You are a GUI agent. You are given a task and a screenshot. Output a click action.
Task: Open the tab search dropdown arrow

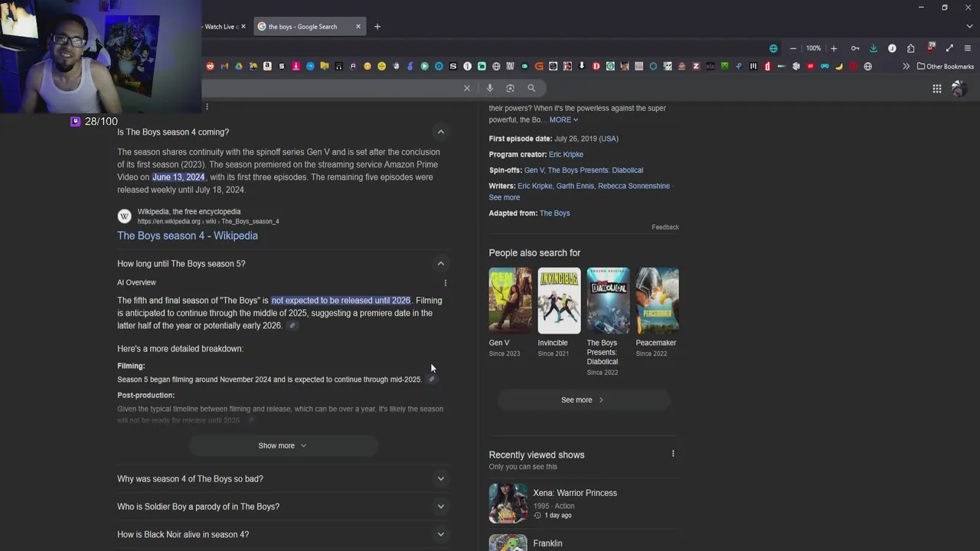(969, 27)
